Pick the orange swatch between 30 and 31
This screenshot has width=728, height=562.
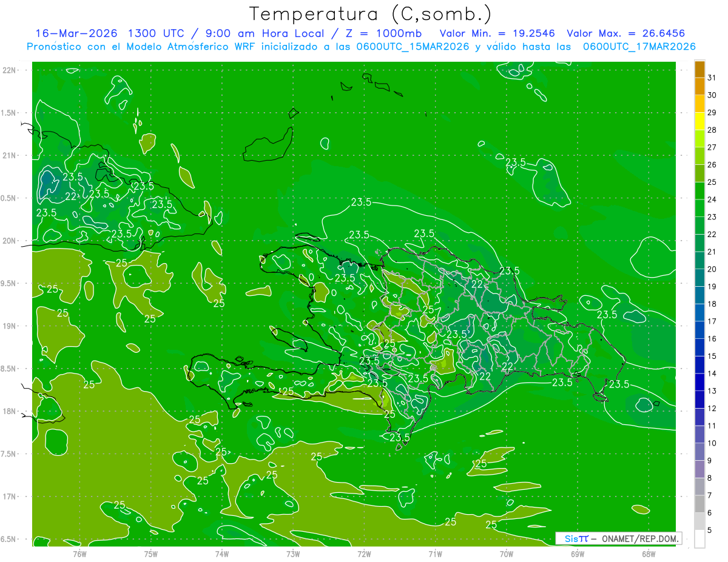click(699, 87)
